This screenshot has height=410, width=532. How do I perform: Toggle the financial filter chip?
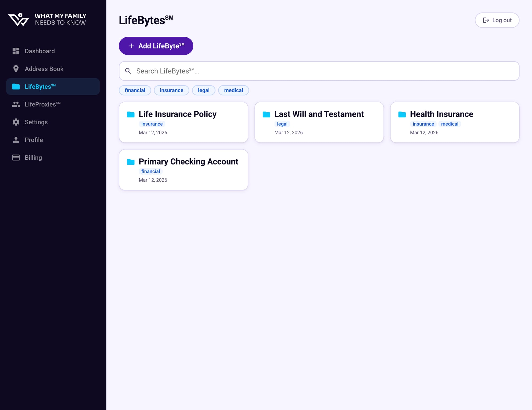click(x=135, y=90)
